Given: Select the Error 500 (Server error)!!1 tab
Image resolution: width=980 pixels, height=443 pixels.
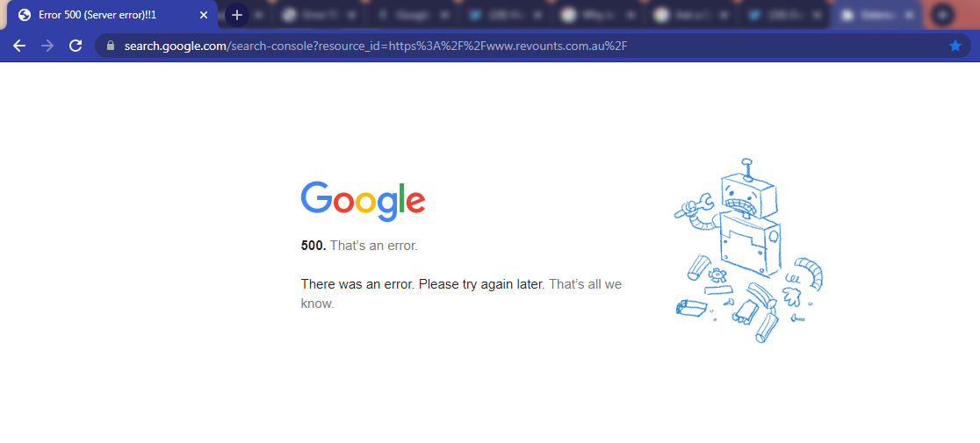Looking at the screenshot, I should click(112, 15).
